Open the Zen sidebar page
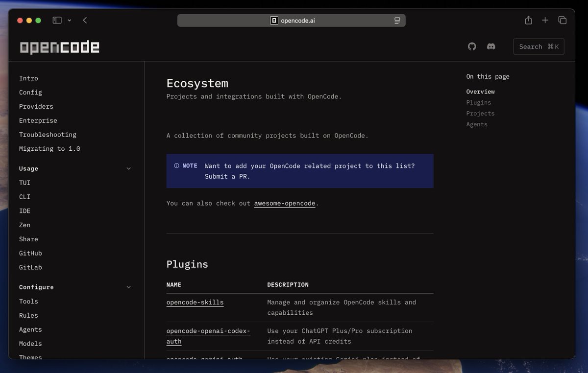 click(24, 225)
